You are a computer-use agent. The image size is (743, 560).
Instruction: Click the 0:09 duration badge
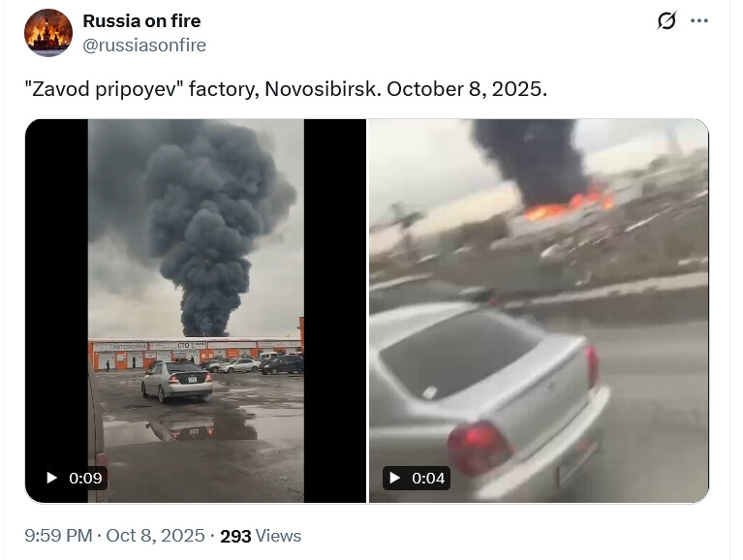tap(74, 478)
